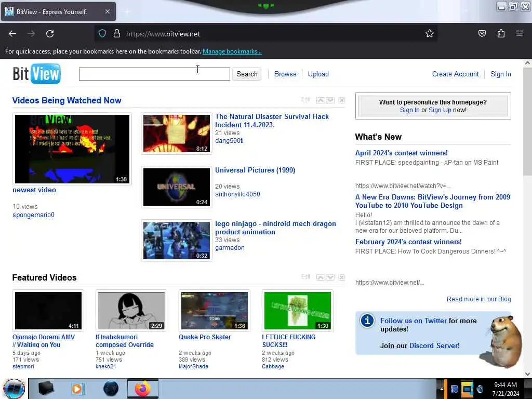Bookmark this page with the star icon
This screenshot has height=399, width=532.
430,33
